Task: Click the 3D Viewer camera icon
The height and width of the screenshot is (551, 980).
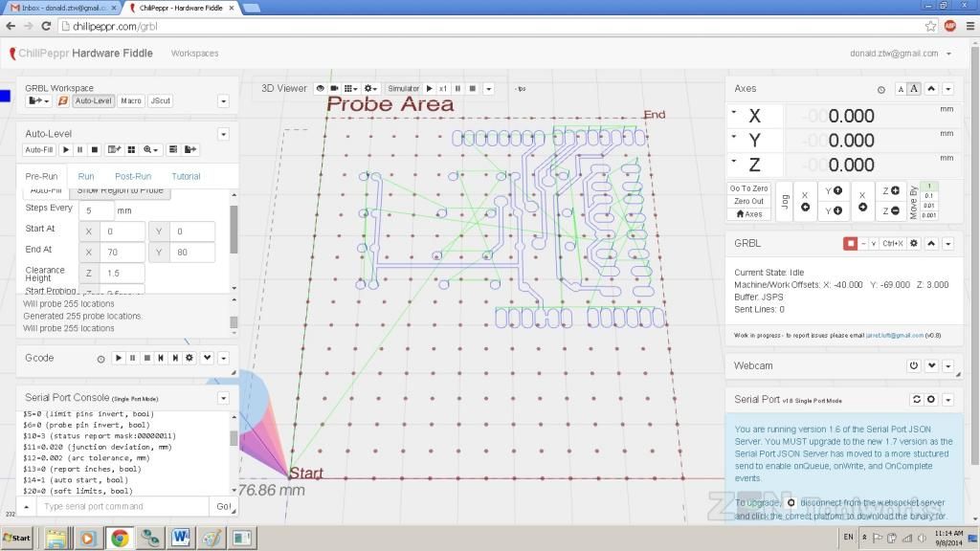Action: [334, 89]
